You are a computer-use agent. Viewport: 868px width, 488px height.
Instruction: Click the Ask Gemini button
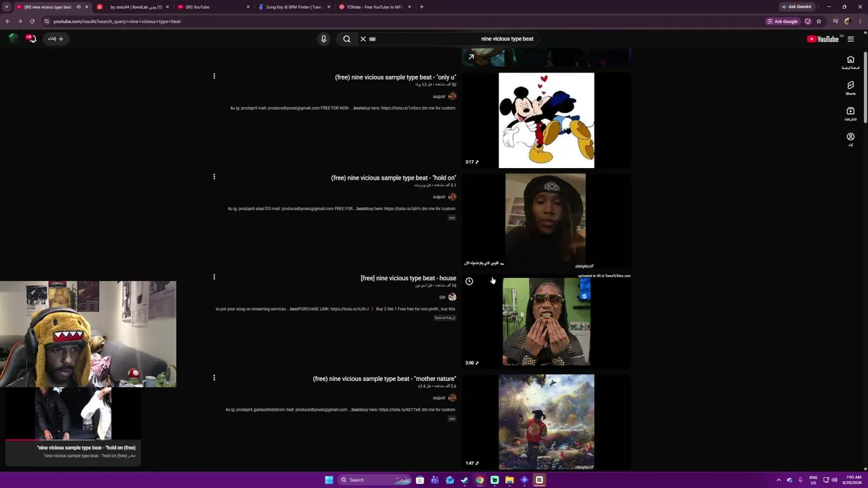coord(796,7)
